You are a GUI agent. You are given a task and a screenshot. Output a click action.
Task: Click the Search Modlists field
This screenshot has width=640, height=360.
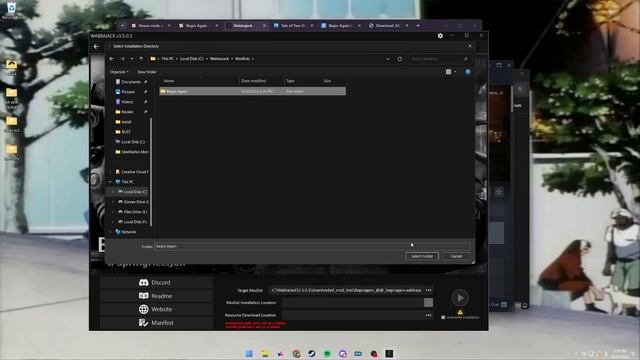pyautogui.click(x=440, y=59)
